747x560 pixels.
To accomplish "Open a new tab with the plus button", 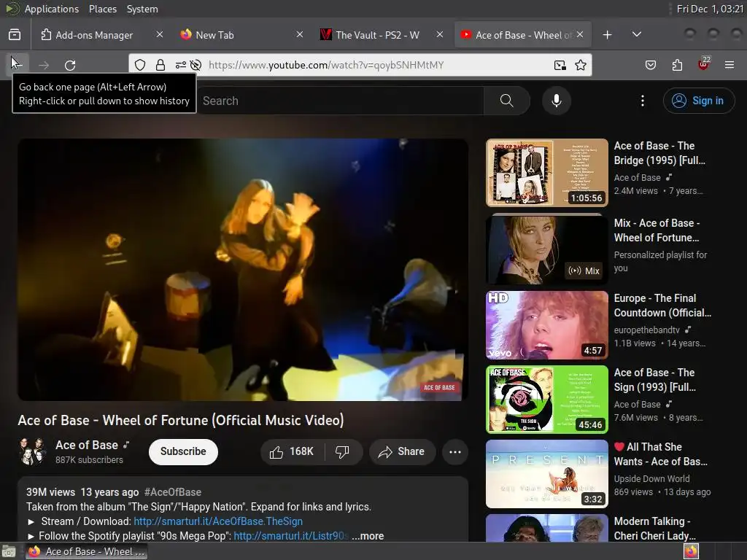I will click(607, 35).
